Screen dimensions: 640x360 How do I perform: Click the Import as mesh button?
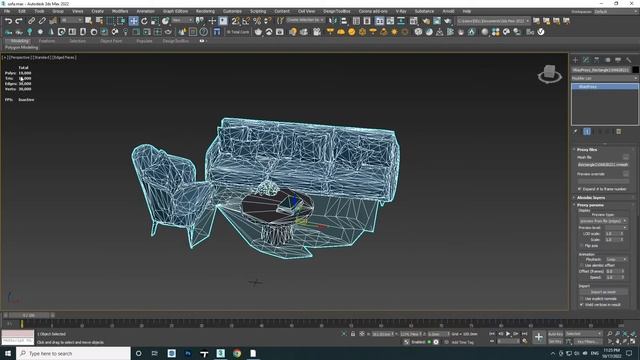pyautogui.click(x=603, y=292)
